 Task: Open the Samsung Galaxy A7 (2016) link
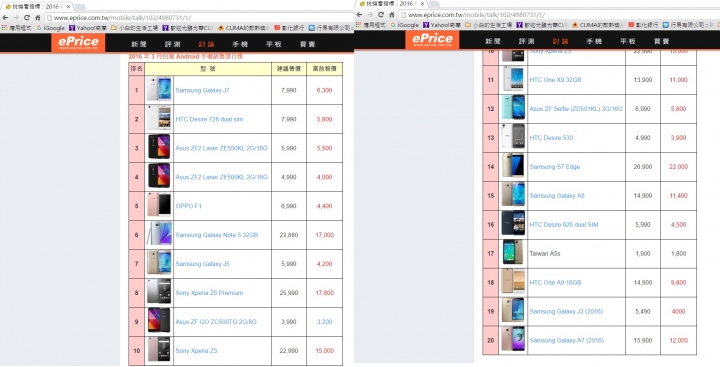[x=566, y=341]
